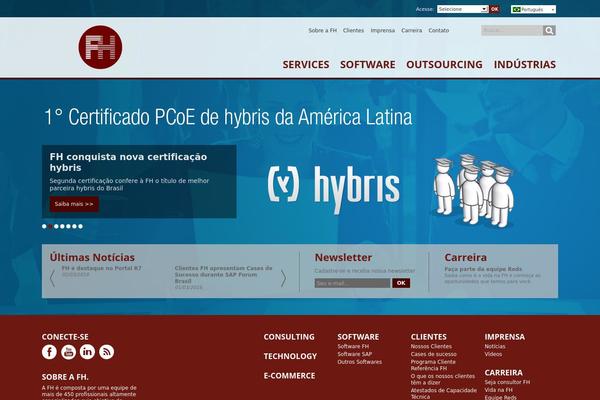Viewport: 600px width, 400px height.
Task: Submit newsletter with OK button
Action: pos(401,283)
